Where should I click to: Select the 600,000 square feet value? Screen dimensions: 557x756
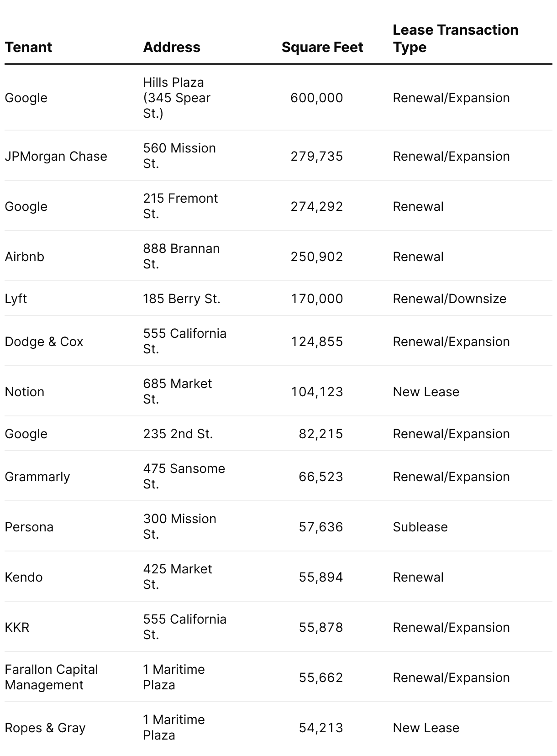tap(316, 98)
